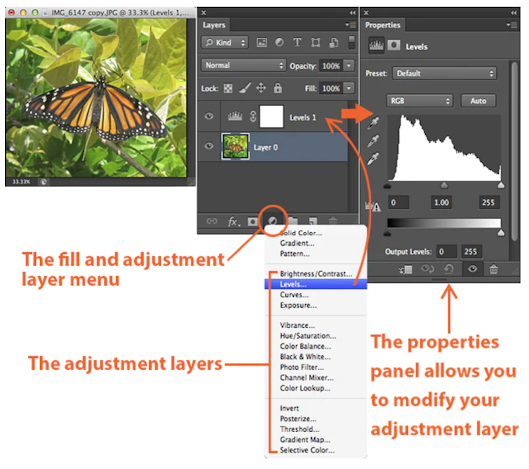Filter layers by type layers icon
The width and height of the screenshot is (529, 469).
tap(297, 43)
